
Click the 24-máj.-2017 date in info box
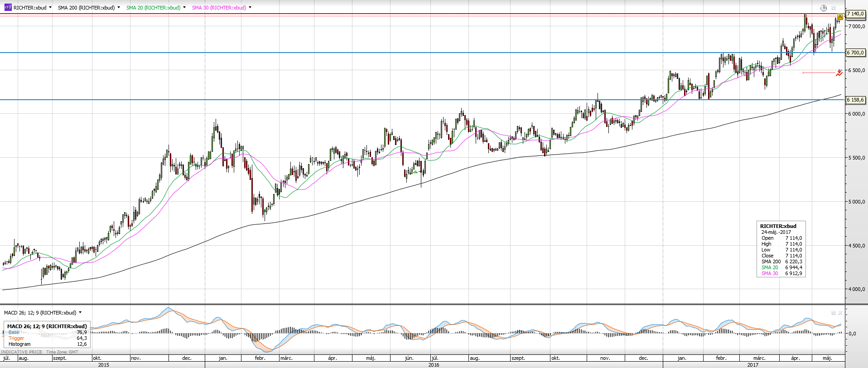point(776,232)
